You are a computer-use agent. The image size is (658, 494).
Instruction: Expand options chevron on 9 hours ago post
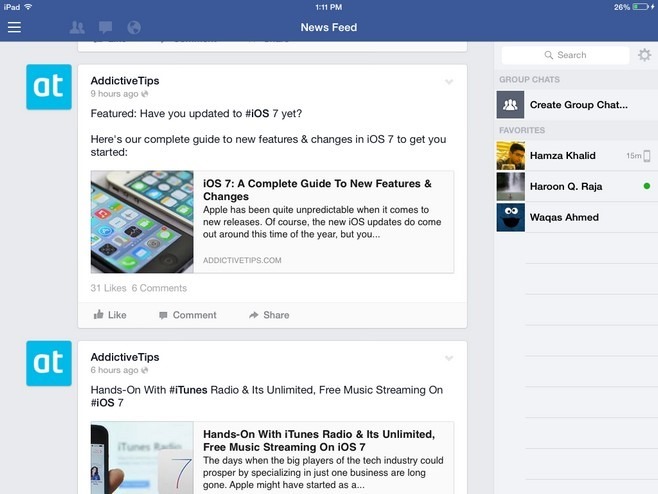(x=449, y=81)
